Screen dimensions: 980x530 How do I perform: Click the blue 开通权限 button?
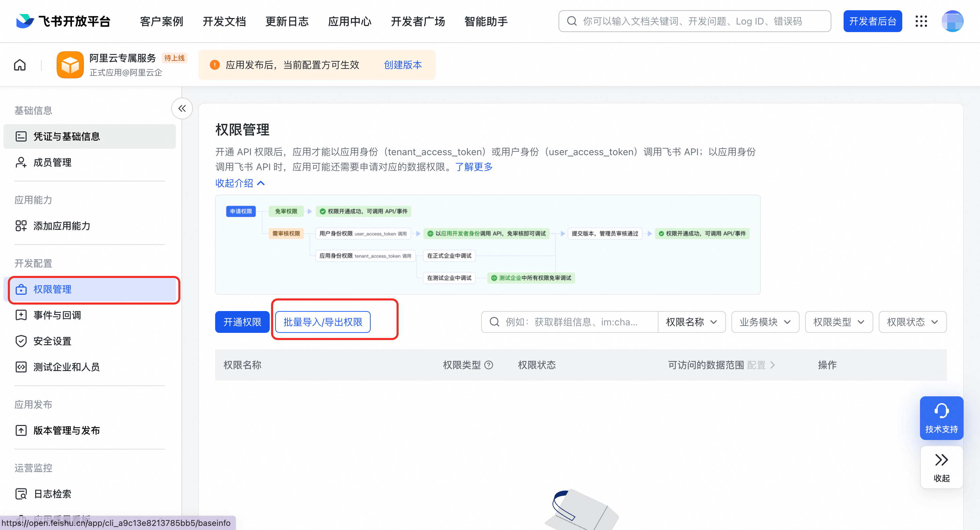click(x=242, y=322)
